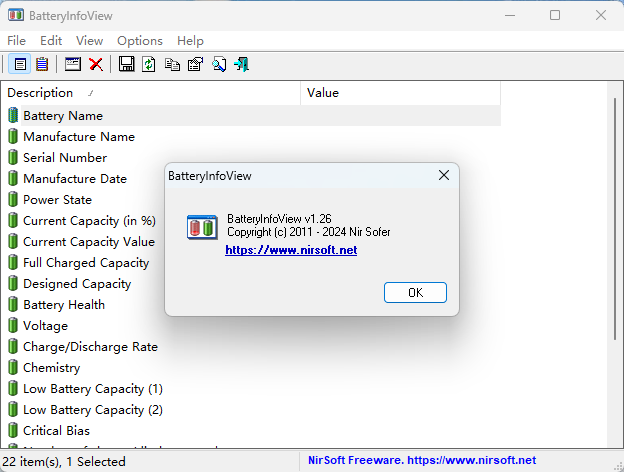The width and height of the screenshot is (624, 472).
Task: Click the window icon before the red X
Action: (73, 64)
